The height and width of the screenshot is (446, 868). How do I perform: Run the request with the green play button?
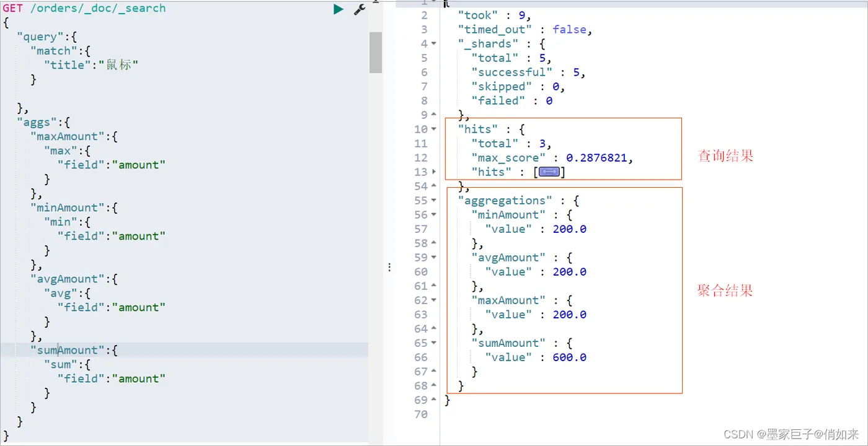point(338,9)
